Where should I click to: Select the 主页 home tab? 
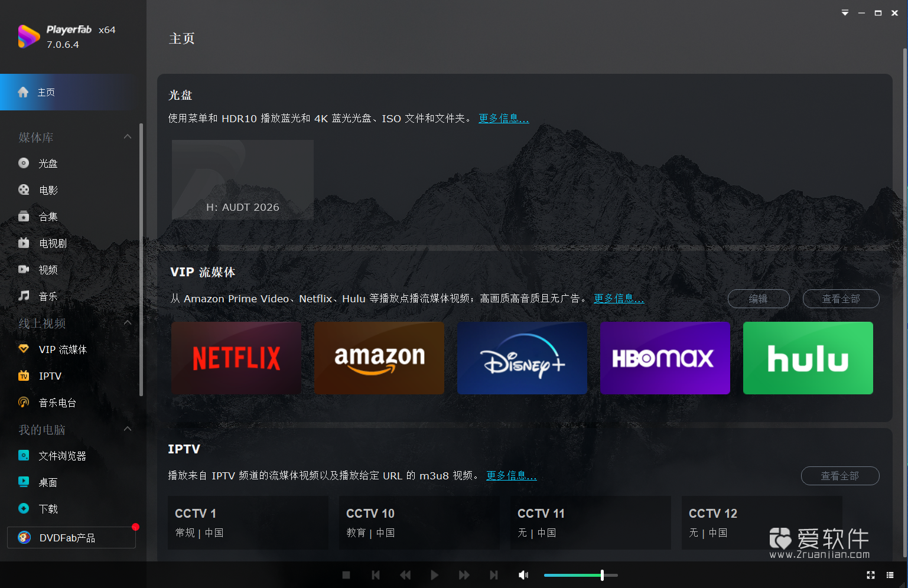73,92
